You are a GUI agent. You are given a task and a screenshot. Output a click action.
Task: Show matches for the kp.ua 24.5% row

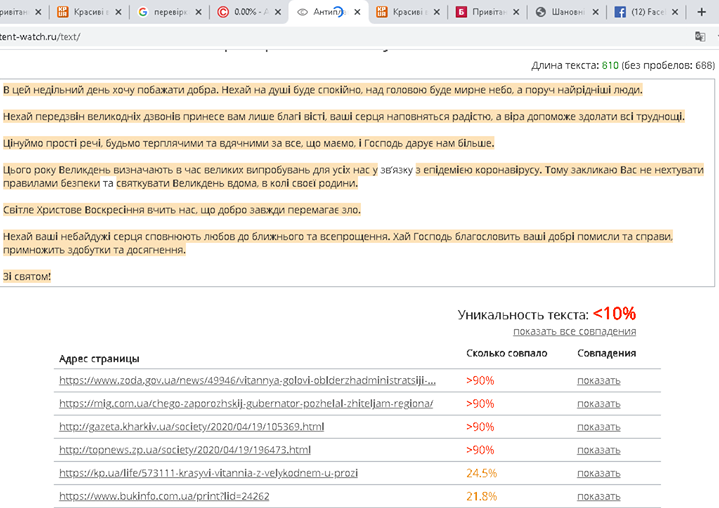pyautogui.click(x=598, y=472)
